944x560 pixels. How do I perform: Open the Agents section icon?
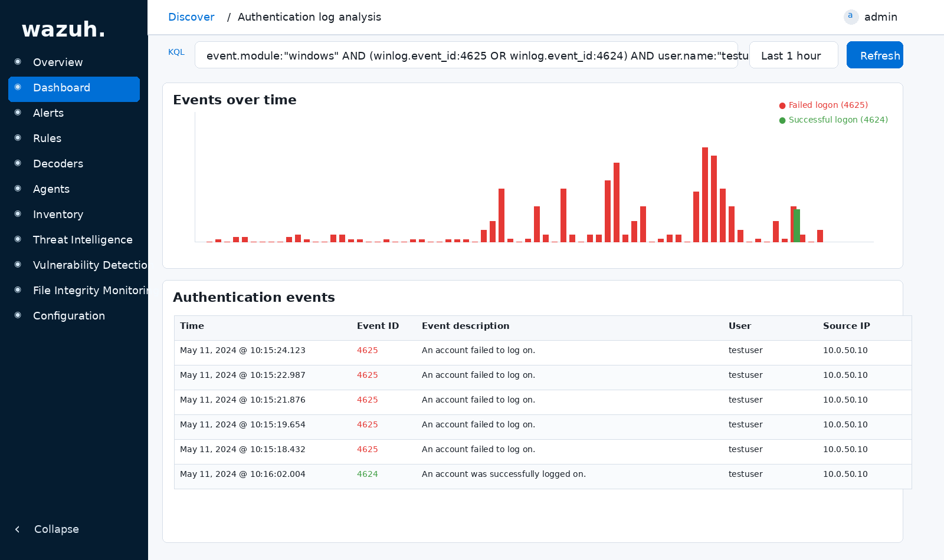17,189
